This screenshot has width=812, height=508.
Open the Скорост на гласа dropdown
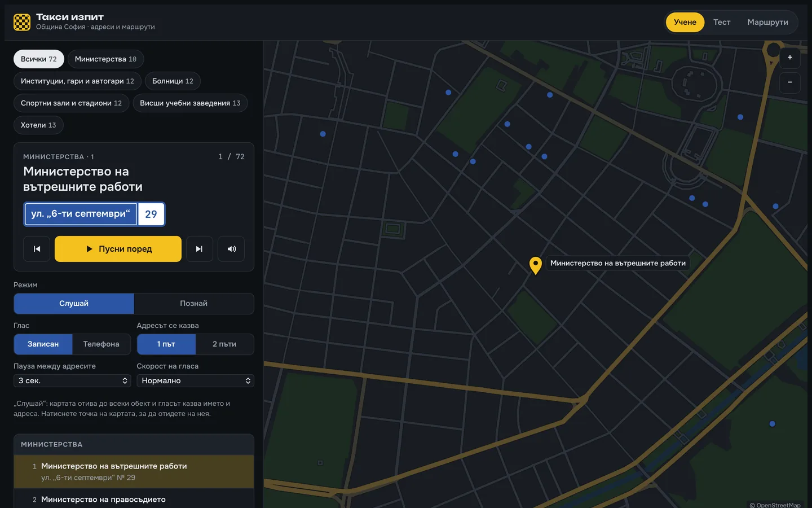(x=195, y=381)
